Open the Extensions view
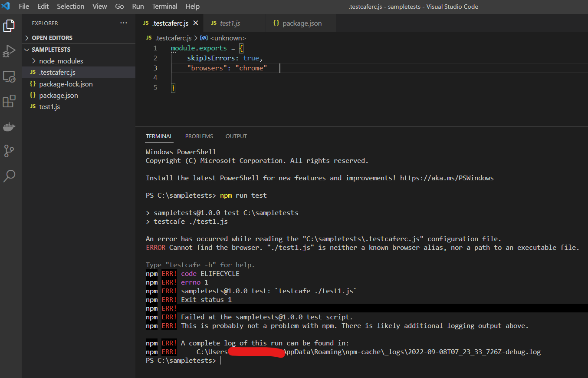 tap(9, 101)
